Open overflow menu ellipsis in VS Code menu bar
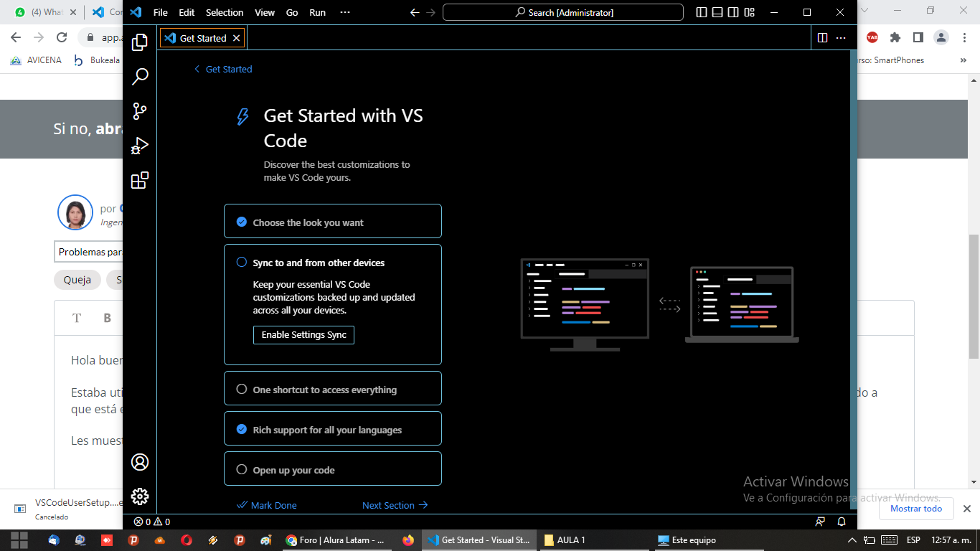Image resolution: width=980 pixels, height=551 pixels. [345, 12]
